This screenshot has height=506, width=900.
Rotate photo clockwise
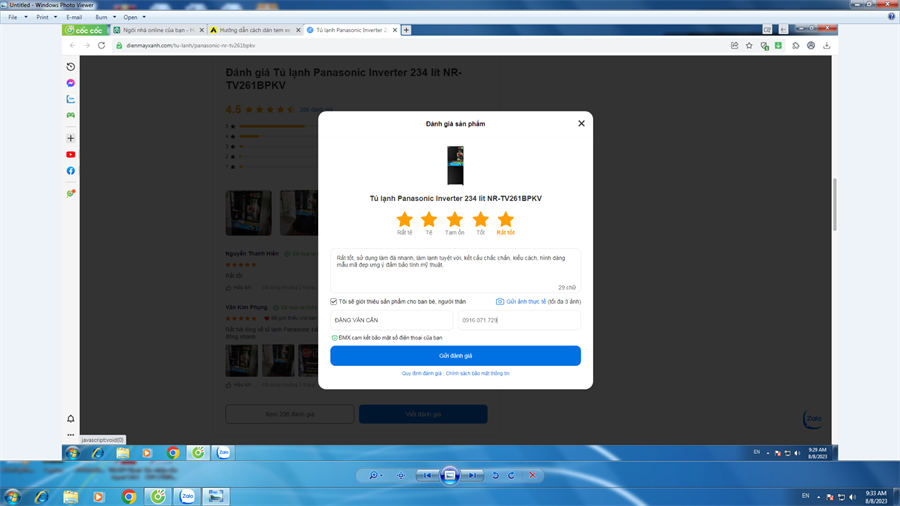click(511, 475)
